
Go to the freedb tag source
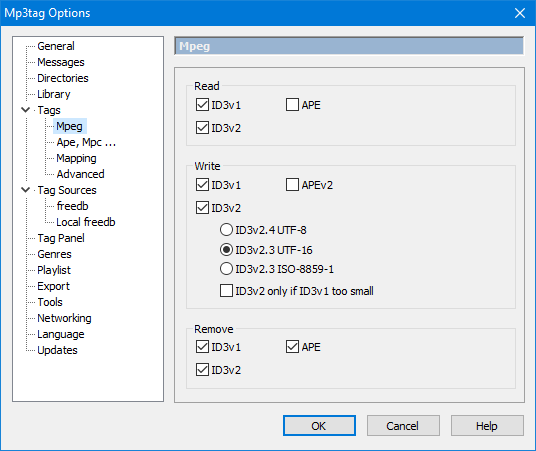tap(72, 206)
